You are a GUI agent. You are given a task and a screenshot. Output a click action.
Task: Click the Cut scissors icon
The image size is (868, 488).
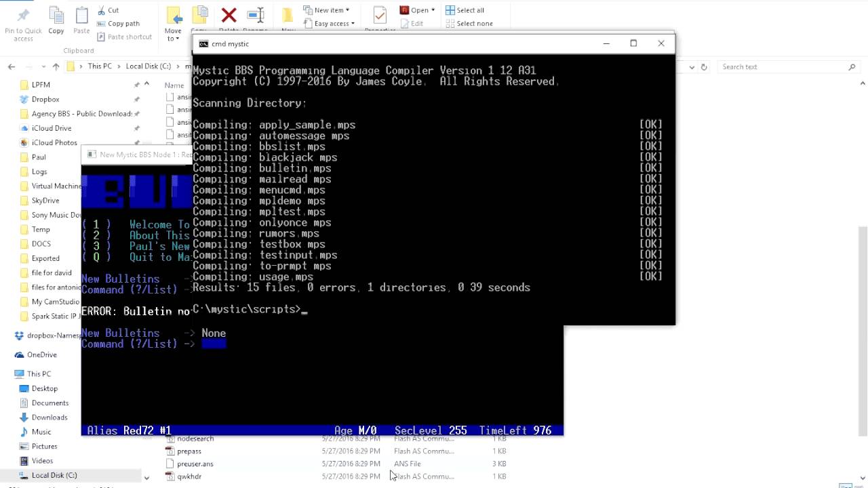pyautogui.click(x=102, y=10)
